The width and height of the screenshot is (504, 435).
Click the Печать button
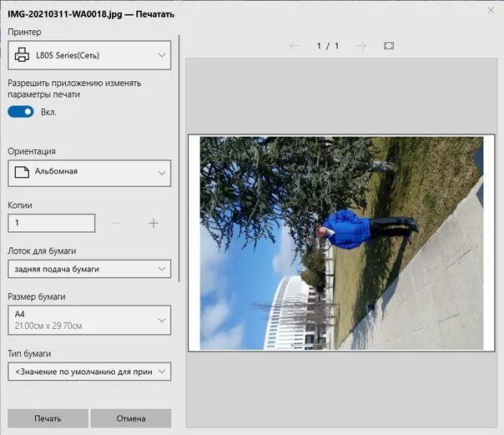(48, 418)
